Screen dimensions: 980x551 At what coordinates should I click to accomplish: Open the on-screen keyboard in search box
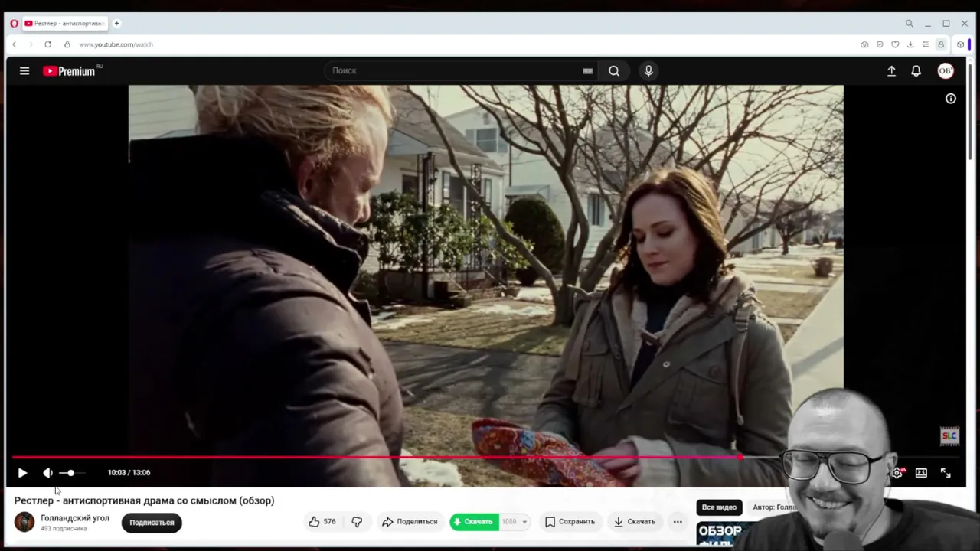coord(587,71)
